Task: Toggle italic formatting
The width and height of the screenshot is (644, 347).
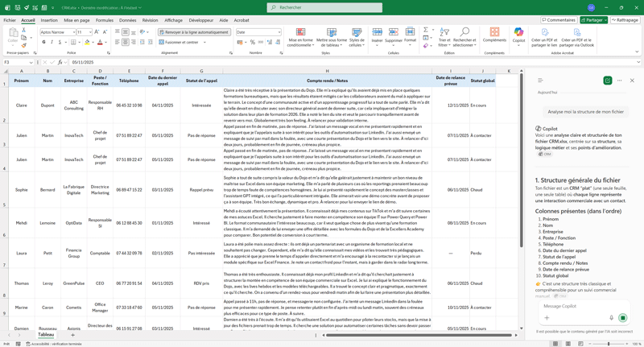Action: (x=51, y=43)
